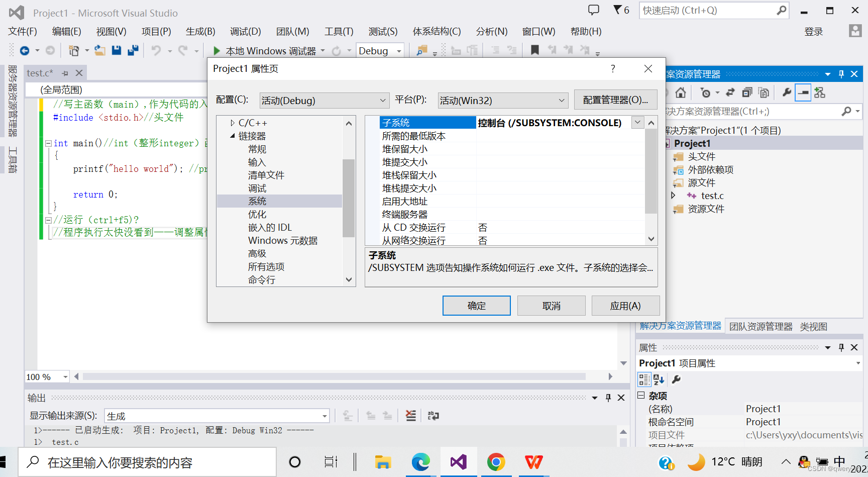868x477 pixels.
Task: Open the Debug solution configuration dropdown
Action: (380, 51)
